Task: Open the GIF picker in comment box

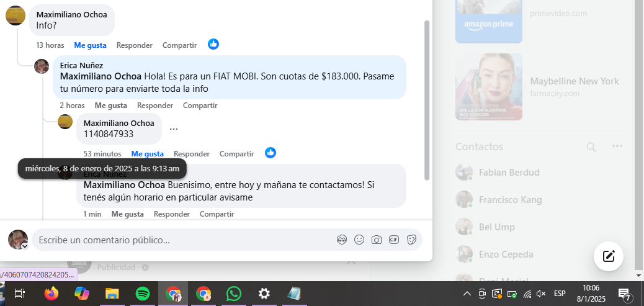Action: pos(394,240)
